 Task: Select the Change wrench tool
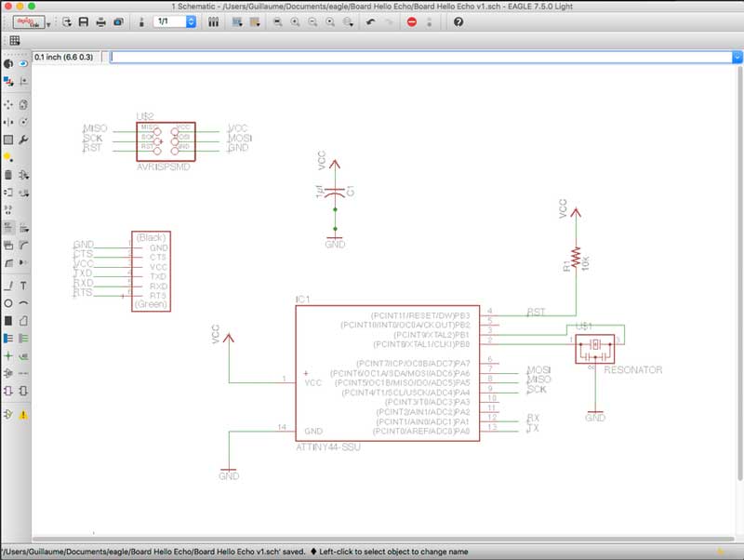tap(23, 140)
